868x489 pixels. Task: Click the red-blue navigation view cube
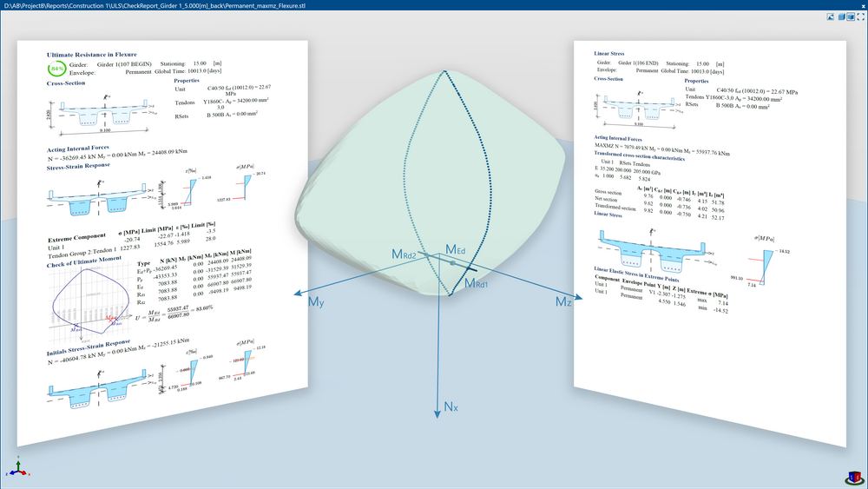tap(852, 475)
